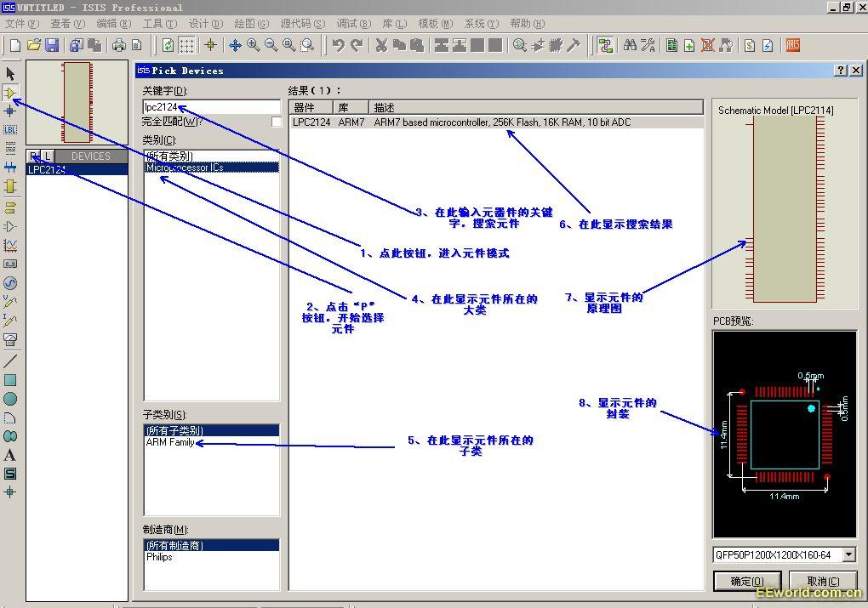Click the Cut scissors icon
The height and width of the screenshot is (608, 868).
(x=381, y=45)
